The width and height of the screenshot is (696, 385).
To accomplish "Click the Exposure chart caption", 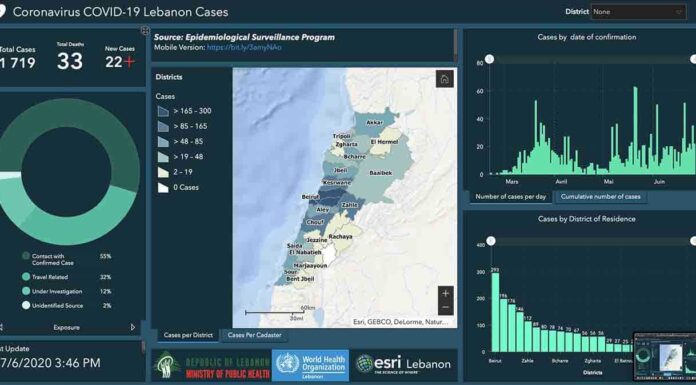I will point(67,328).
